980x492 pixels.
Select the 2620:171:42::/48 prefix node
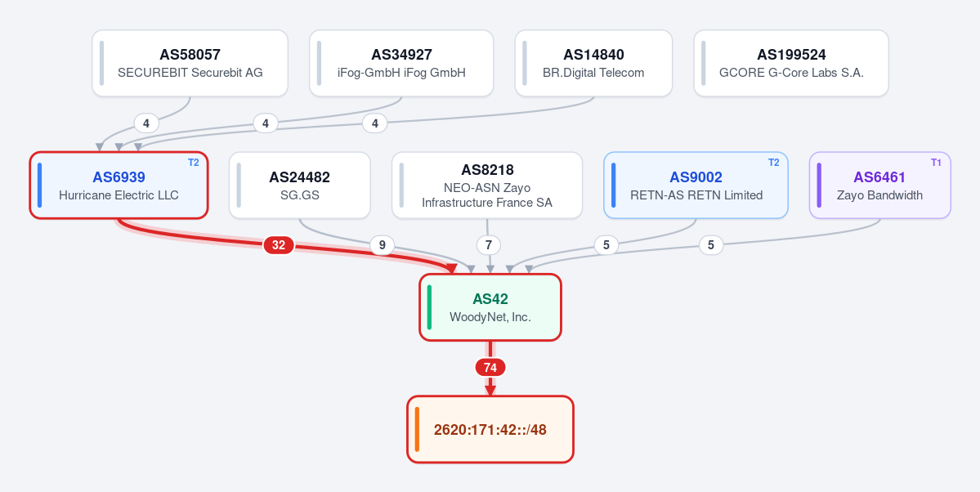point(490,430)
